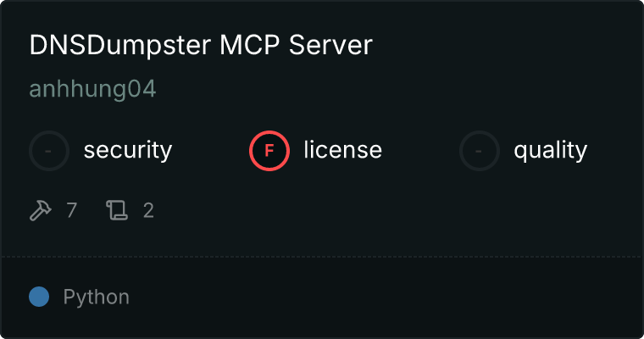
Task: Select the prompts count number 2
Action: click(x=148, y=210)
